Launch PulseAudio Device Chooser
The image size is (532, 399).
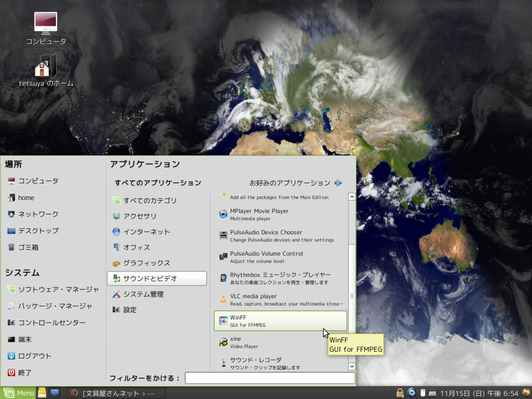(x=281, y=236)
